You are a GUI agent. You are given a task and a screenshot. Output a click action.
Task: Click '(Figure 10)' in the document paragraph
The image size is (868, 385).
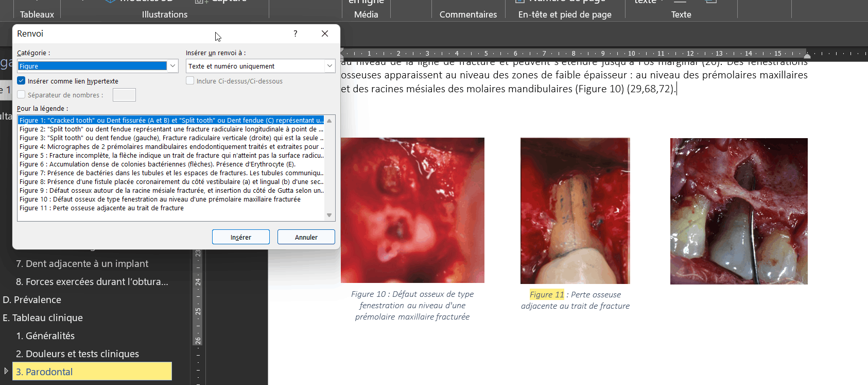coord(600,89)
